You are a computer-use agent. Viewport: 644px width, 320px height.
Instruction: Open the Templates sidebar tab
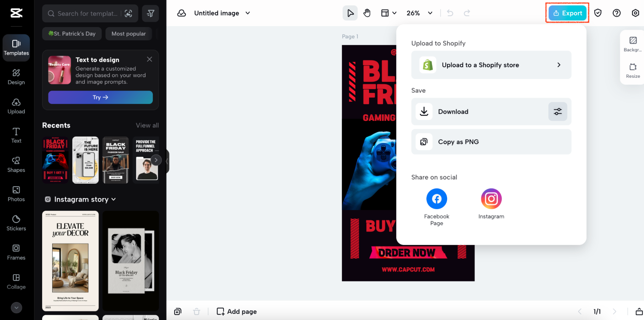point(16,47)
